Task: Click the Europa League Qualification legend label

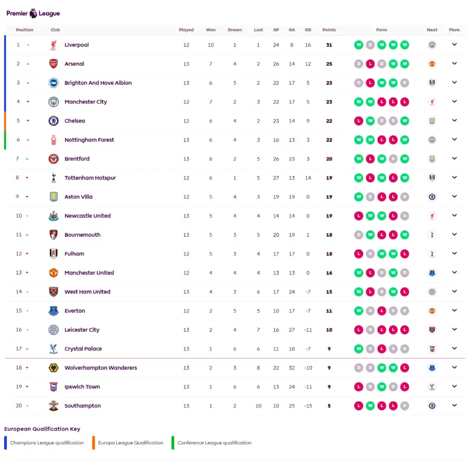Action: click(x=130, y=443)
